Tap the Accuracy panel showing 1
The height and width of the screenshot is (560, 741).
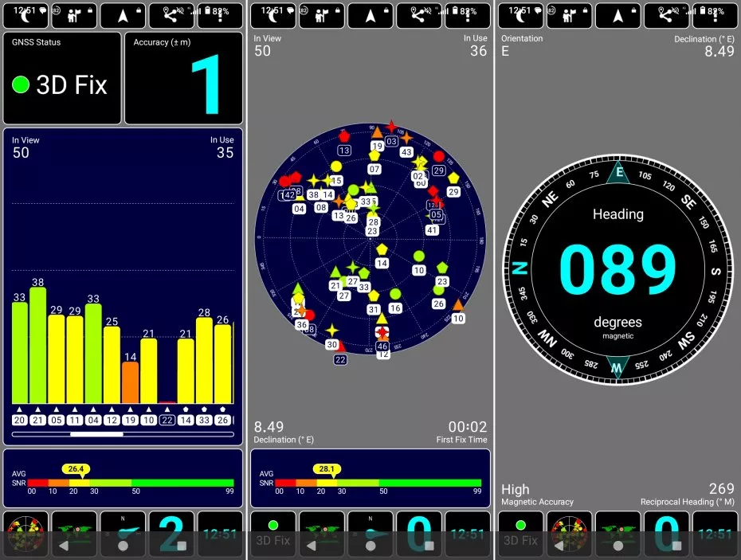[184, 78]
